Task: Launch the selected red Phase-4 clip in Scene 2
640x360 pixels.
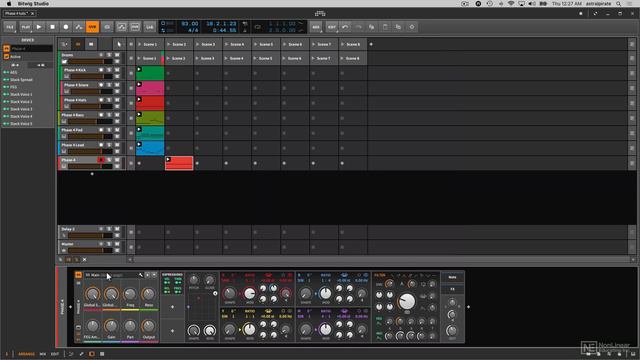Action: 168,160
